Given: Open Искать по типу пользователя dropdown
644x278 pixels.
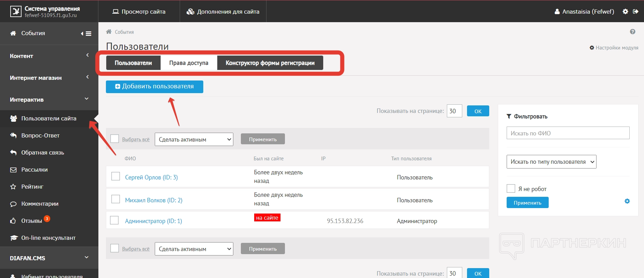Looking at the screenshot, I should 551,162.
